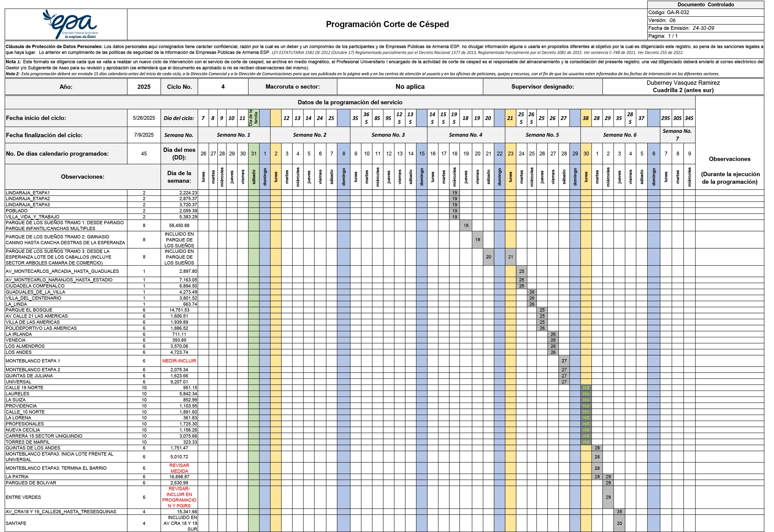774x532 pixels.
Task: Click the 'No aplica' sector cell
Action: coord(410,87)
